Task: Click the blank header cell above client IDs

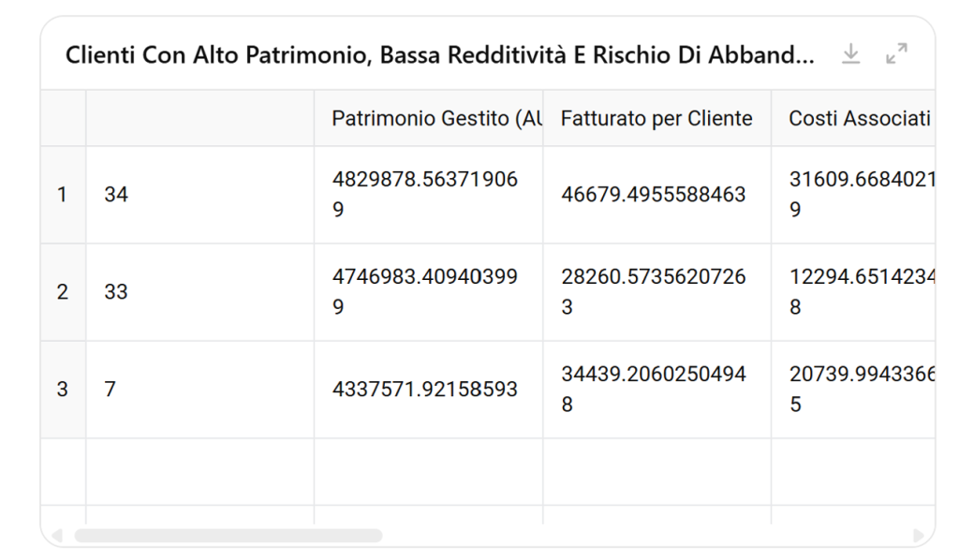Action: tap(200, 118)
